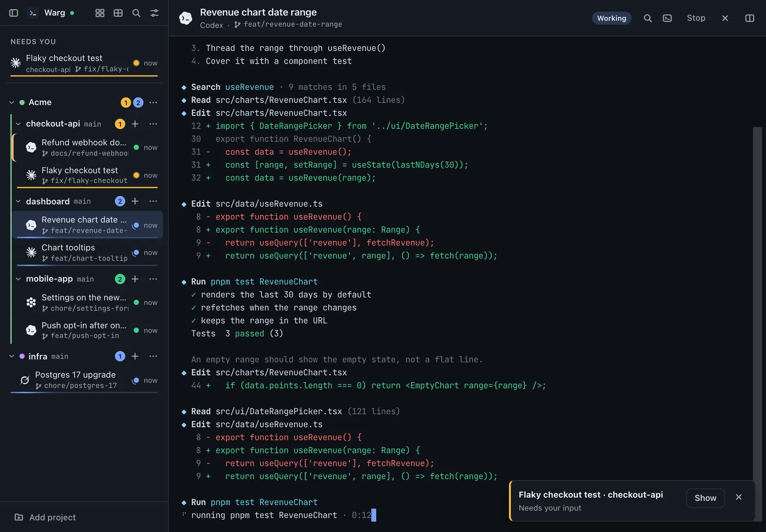
Task: Select Settings on the new session
Action: [88, 302]
